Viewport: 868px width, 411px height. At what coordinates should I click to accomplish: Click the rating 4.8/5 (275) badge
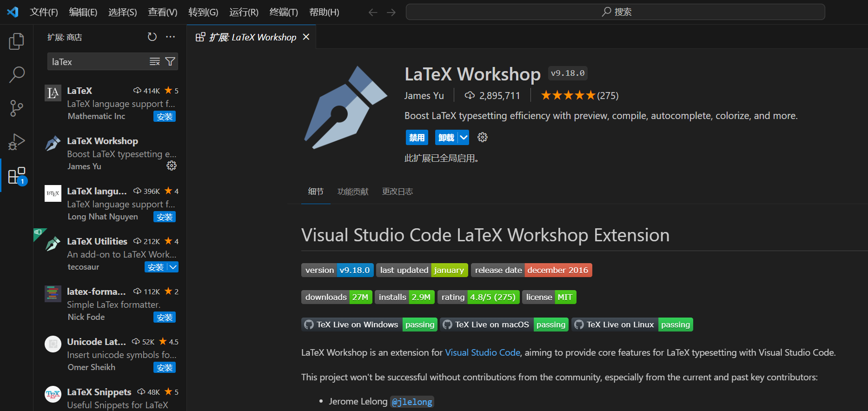[478, 297]
